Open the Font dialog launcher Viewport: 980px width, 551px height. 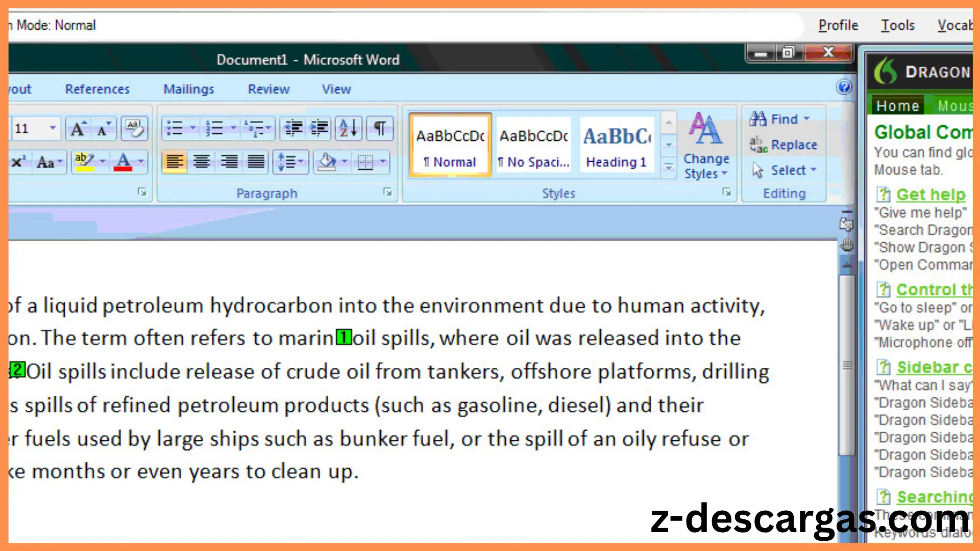point(142,192)
